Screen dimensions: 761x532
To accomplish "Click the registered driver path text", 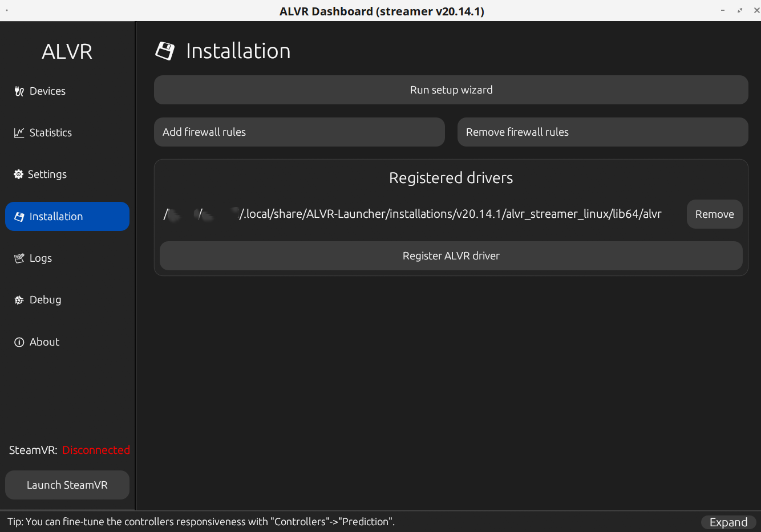I will point(412,214).
